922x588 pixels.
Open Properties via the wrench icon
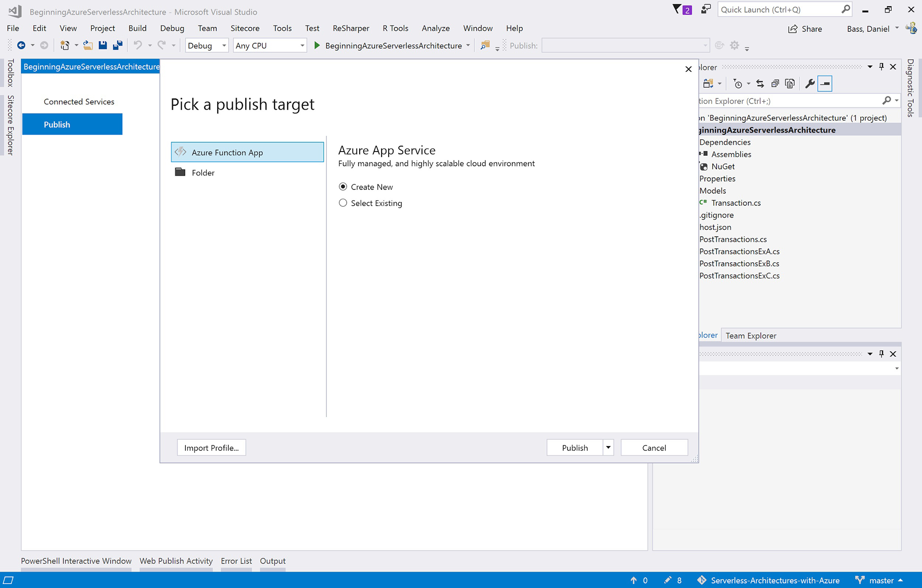[810, 83]
